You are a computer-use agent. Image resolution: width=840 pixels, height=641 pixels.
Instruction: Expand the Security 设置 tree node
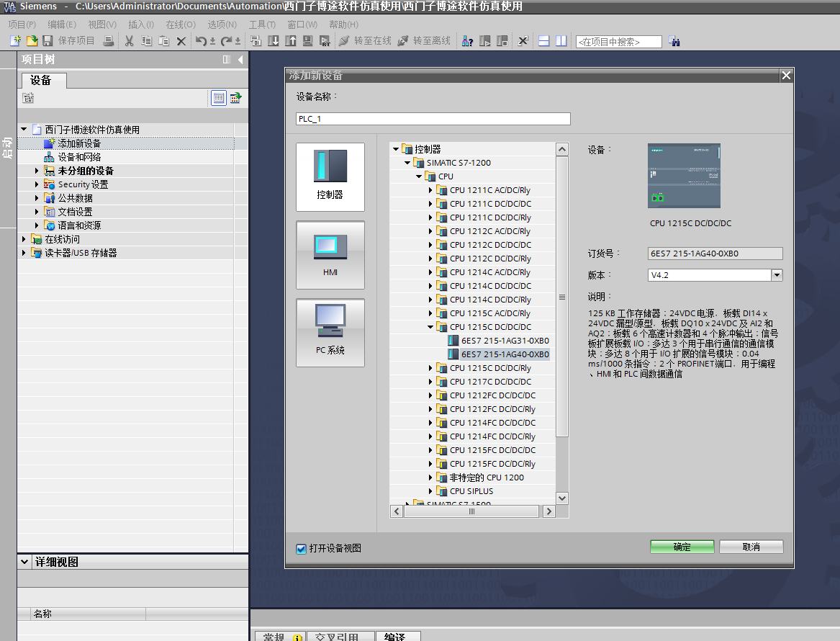(37, 184)
